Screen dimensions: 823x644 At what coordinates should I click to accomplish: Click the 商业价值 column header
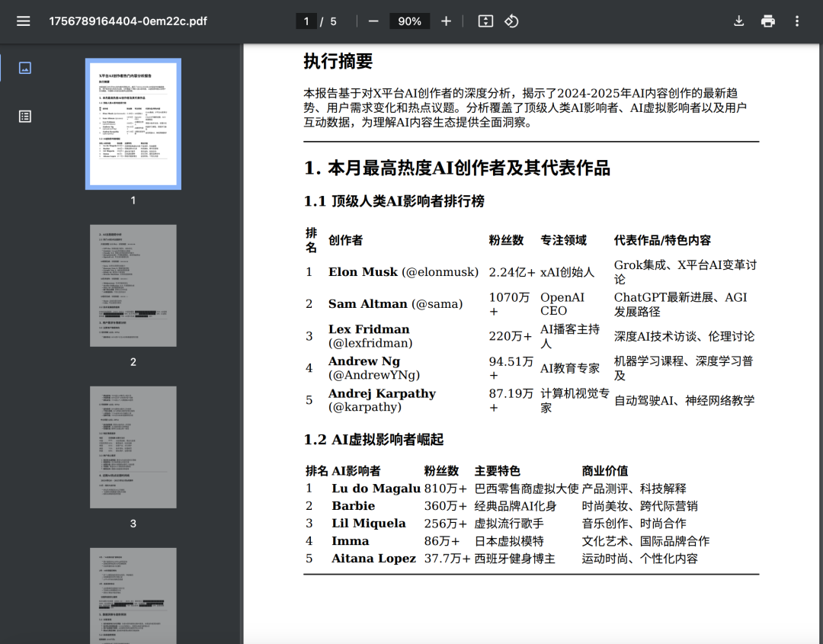[x=604, y=471]
